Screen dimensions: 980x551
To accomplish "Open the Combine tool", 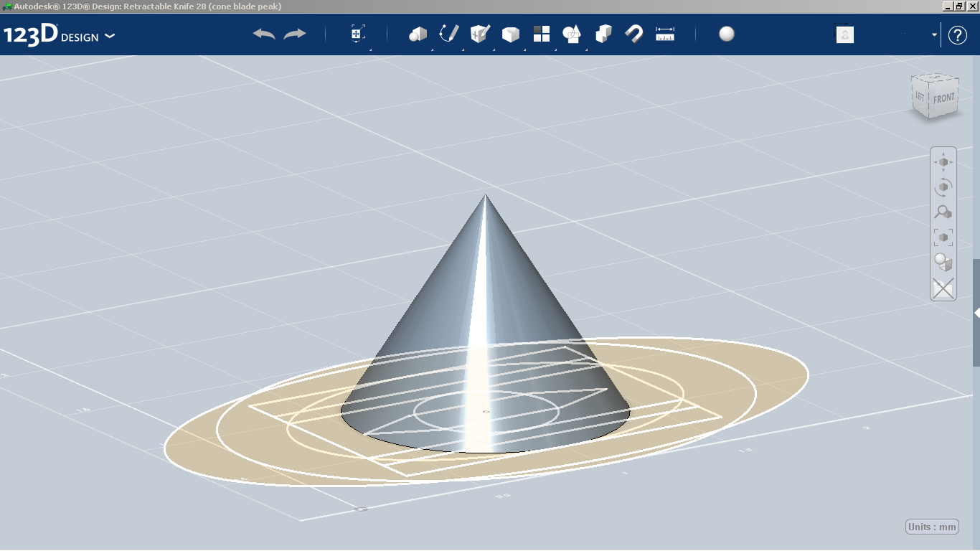I will coord(603,34).
